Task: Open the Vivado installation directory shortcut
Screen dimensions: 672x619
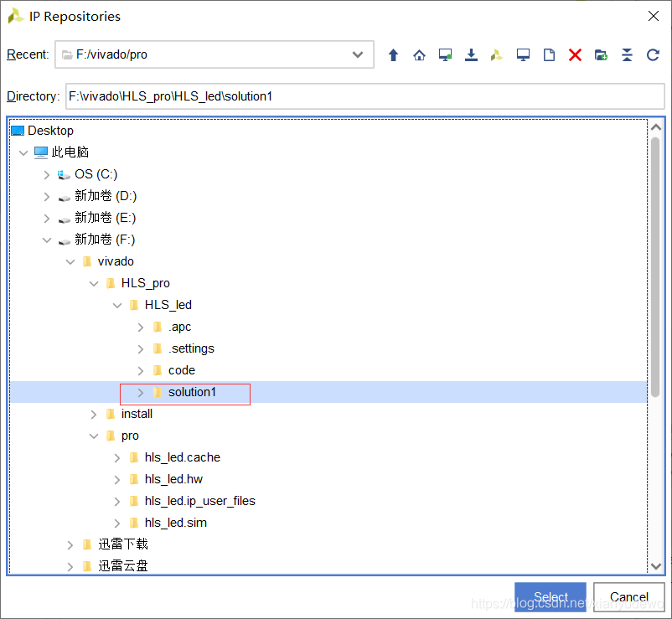Action: (x=496, y=54)
